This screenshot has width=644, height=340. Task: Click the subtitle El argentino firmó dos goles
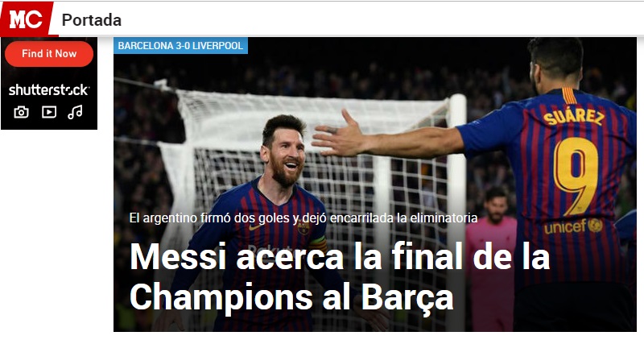[x=303, y=218]
